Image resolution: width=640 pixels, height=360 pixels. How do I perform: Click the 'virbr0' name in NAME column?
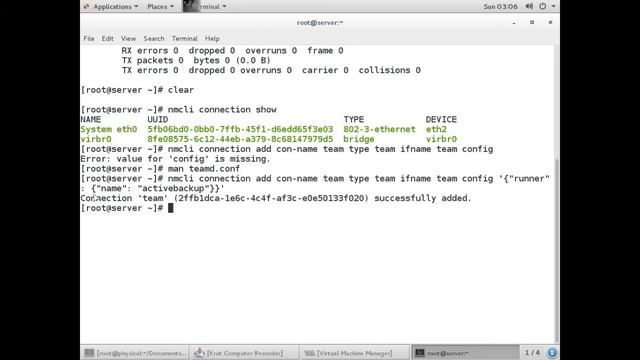coord(96,139)
